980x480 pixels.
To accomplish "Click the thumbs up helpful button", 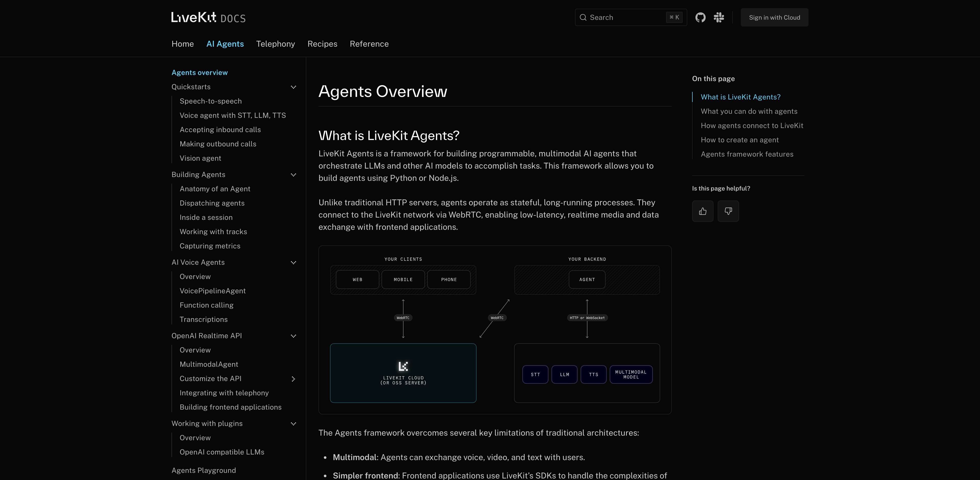I will point(703,211).
